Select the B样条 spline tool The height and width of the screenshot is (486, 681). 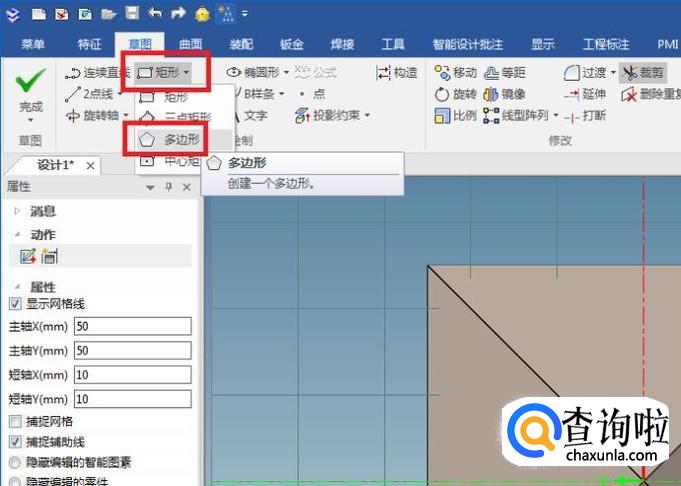click(x=255, y=93)
